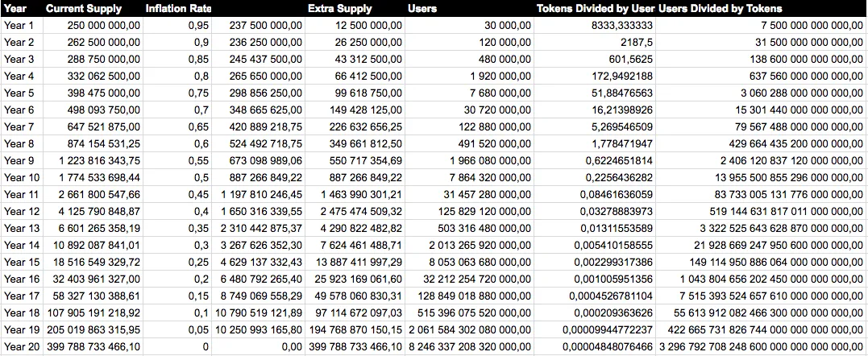
Task: Click the 'Year 5' row label
Action: click(22, 93)
